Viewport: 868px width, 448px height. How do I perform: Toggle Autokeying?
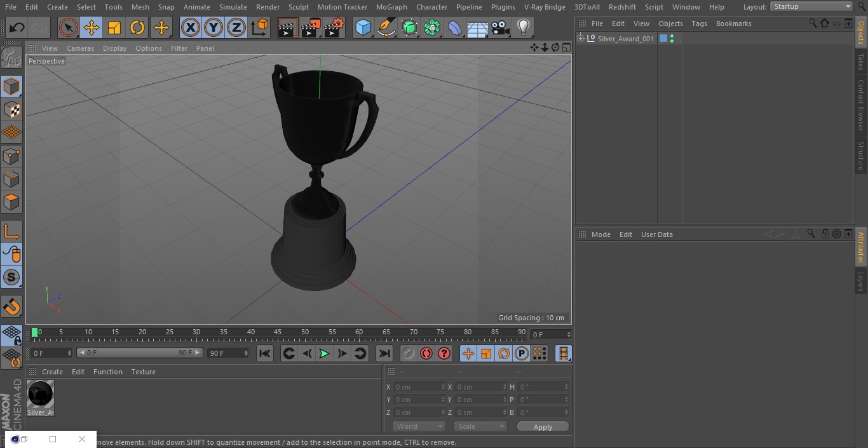coord(426,353)
